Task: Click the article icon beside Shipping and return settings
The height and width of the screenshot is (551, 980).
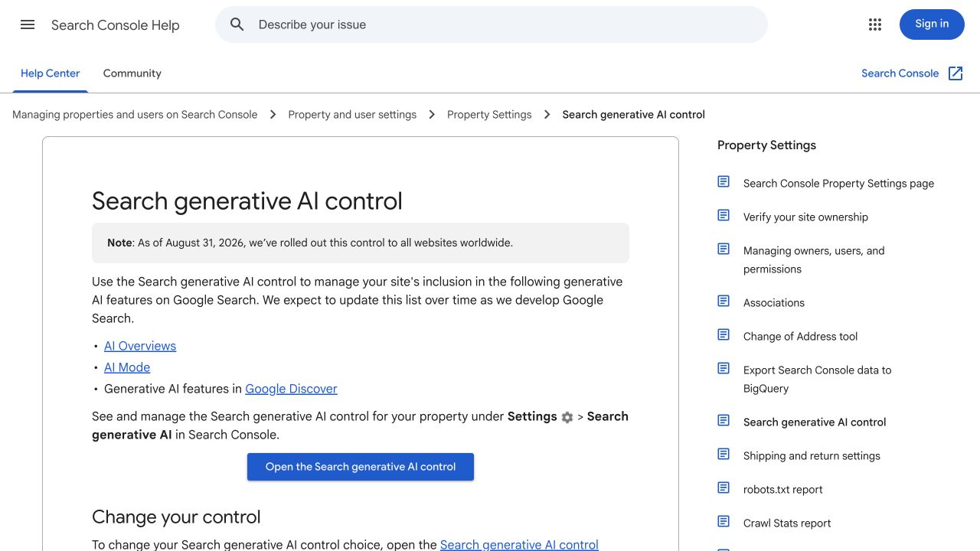Action: click(724, 454)
